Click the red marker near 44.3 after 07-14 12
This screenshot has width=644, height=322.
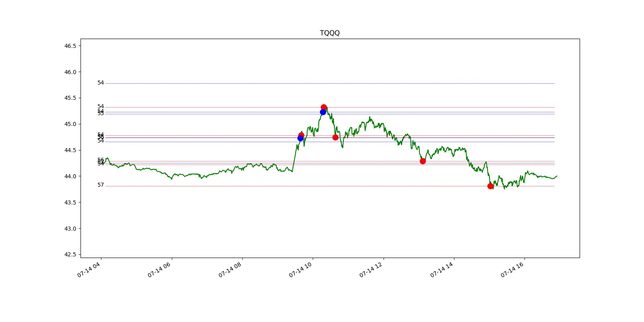[423, 161]
